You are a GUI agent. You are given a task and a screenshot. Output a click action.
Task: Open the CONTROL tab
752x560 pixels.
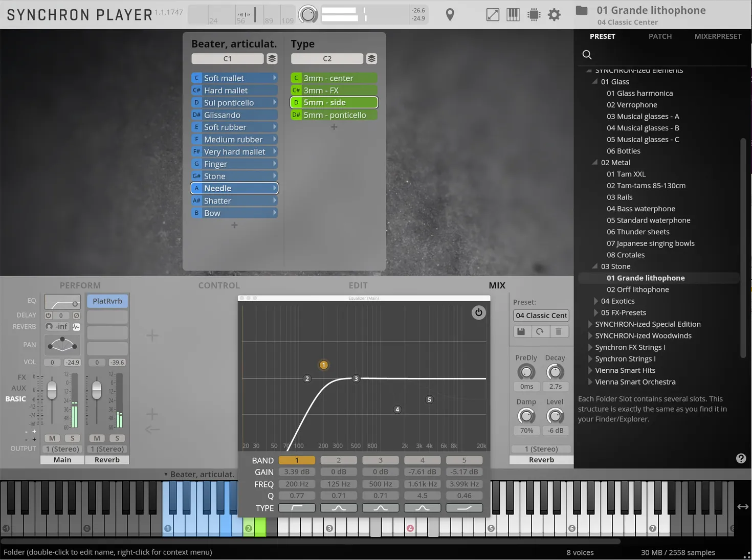(219, 285)
